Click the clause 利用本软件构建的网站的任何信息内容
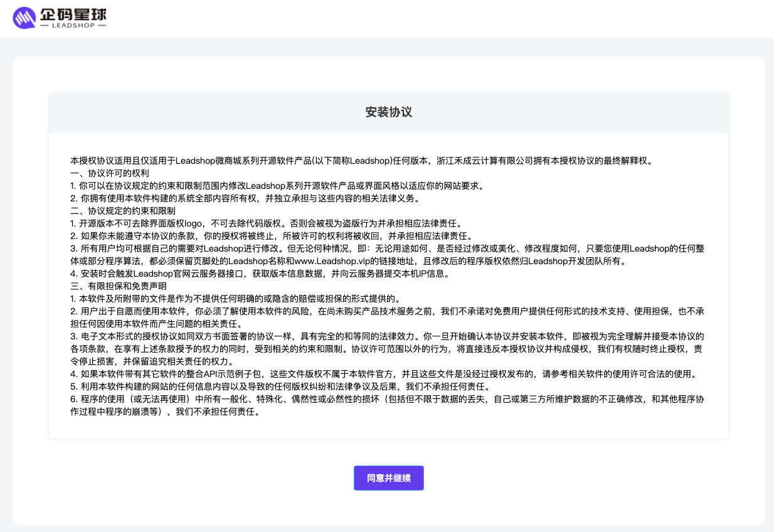The height and width of the screenshot is (532, 774). [280, 386]
